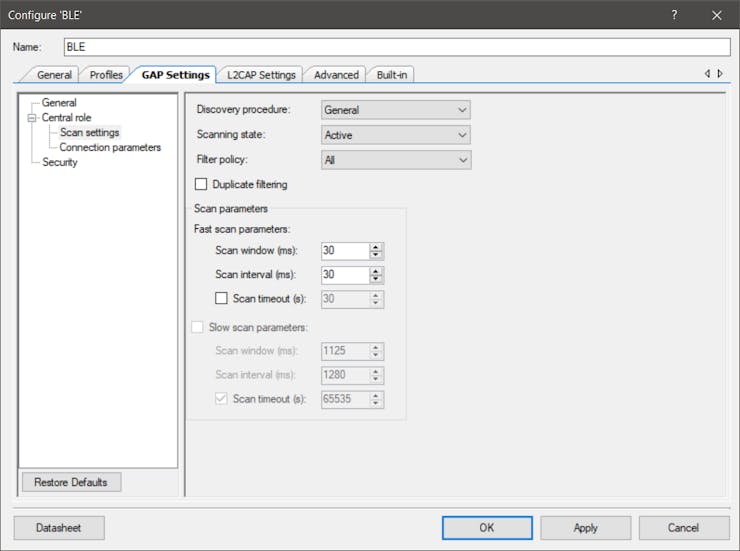This screenshot has width=740, height=551.
Task: Switch to the Profiles tab
Action: [x=106, y=75]
